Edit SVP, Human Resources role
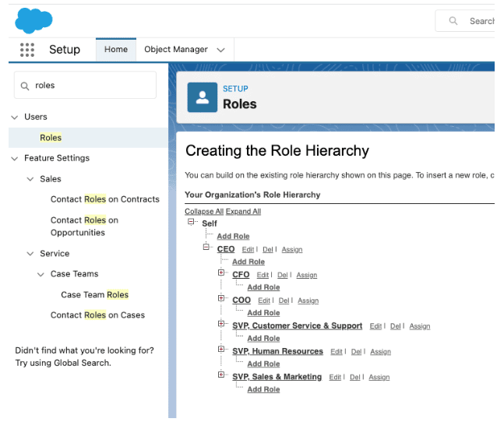This screenshot has width=504, height=429. 337,352
